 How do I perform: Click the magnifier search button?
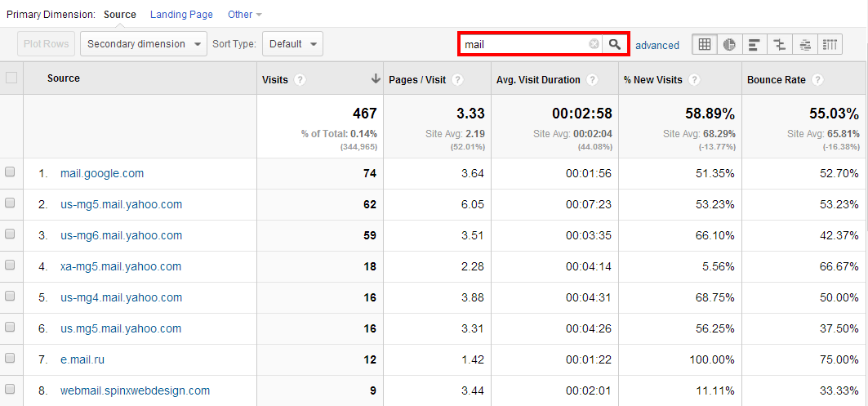tap(615, 44)
